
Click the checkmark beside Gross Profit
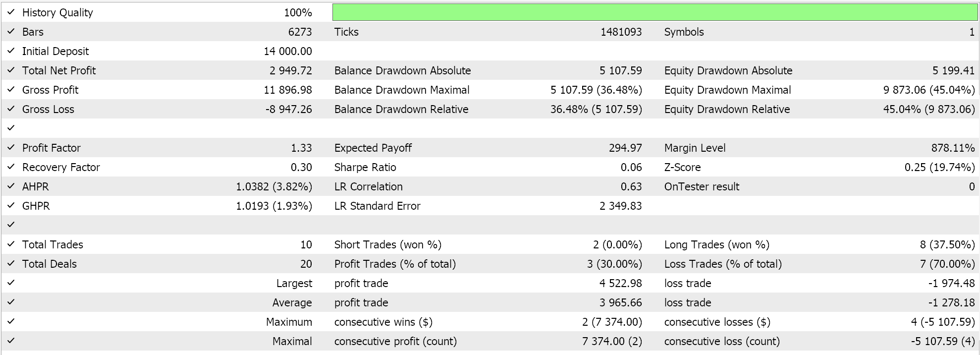(x=11, y=89)
